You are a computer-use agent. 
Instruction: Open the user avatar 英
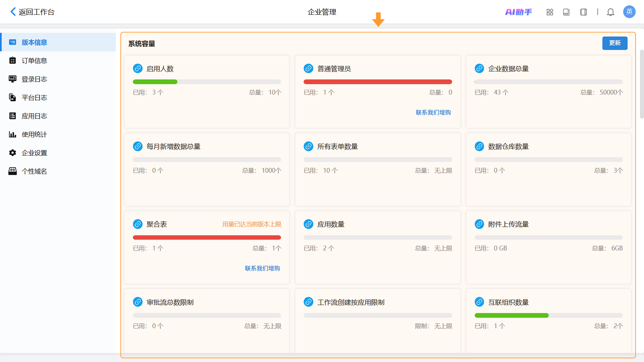coord(629,12)
